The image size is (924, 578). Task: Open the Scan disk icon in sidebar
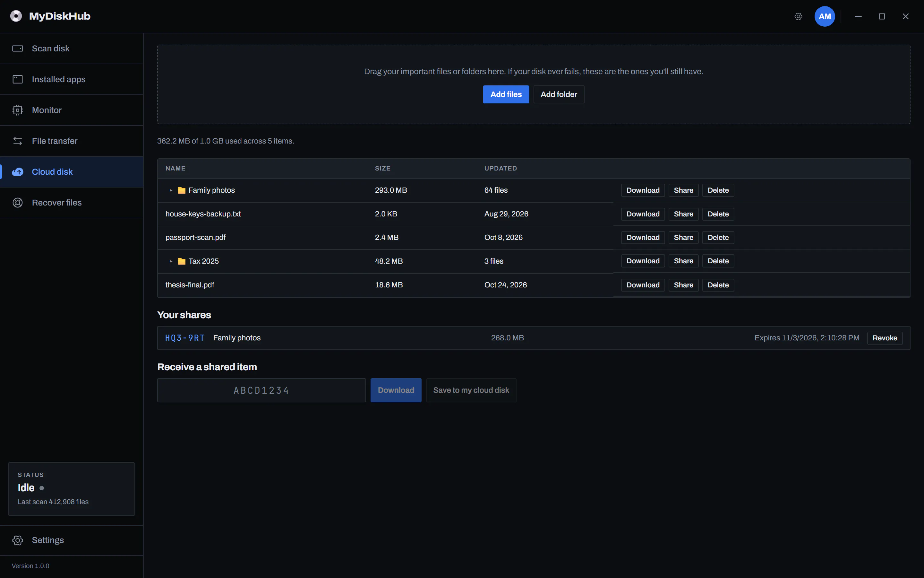[18, 48]
